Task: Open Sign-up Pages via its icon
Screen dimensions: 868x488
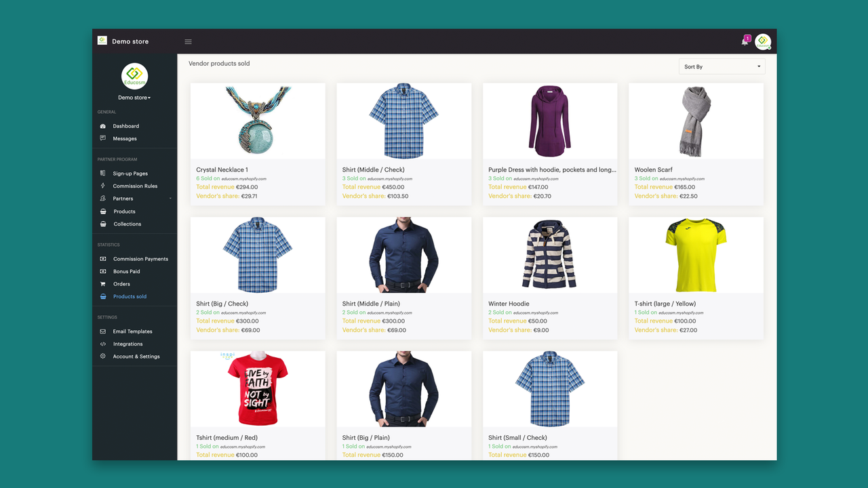Action: click(x=103, y=173)
